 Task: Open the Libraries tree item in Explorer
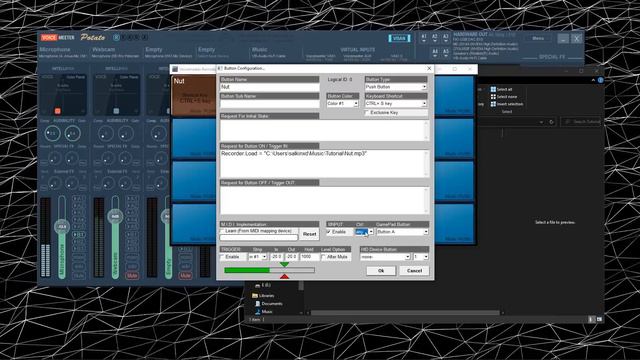(263, 296)
